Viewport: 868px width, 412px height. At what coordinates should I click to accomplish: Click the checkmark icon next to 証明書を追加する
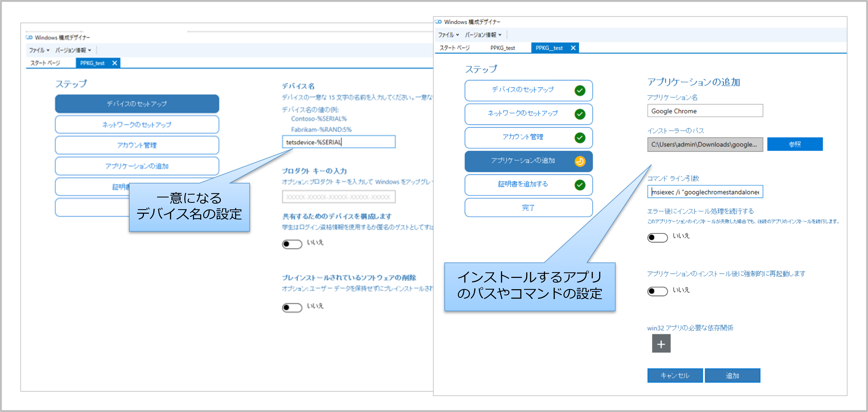(x=581, y=185)
